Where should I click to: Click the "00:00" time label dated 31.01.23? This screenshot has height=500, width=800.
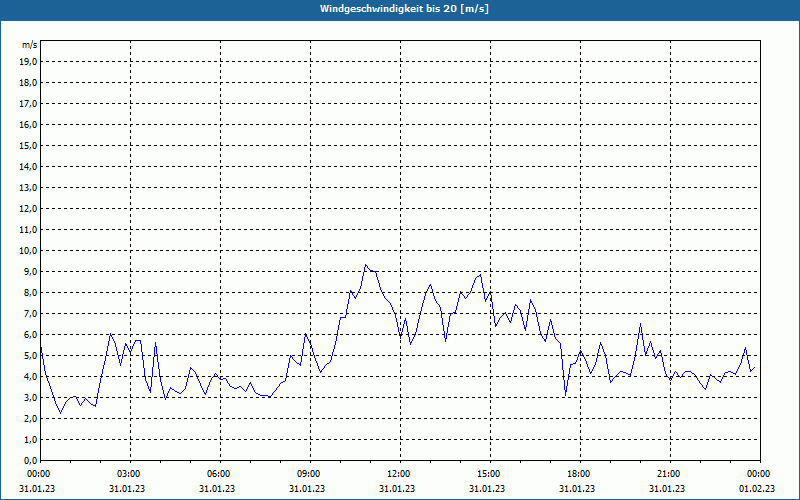(x=38, y=474)
